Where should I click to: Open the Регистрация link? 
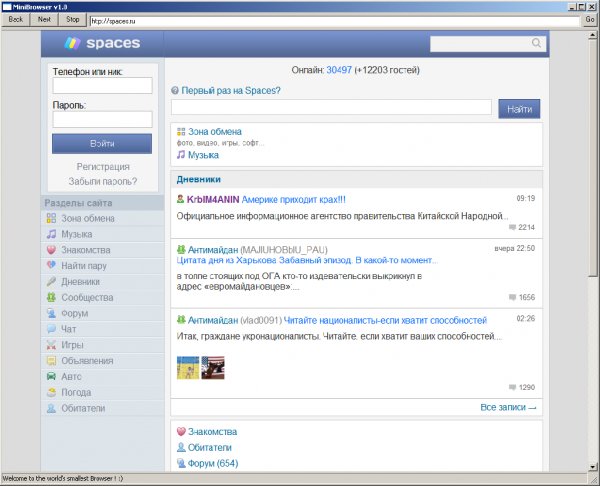103,167
